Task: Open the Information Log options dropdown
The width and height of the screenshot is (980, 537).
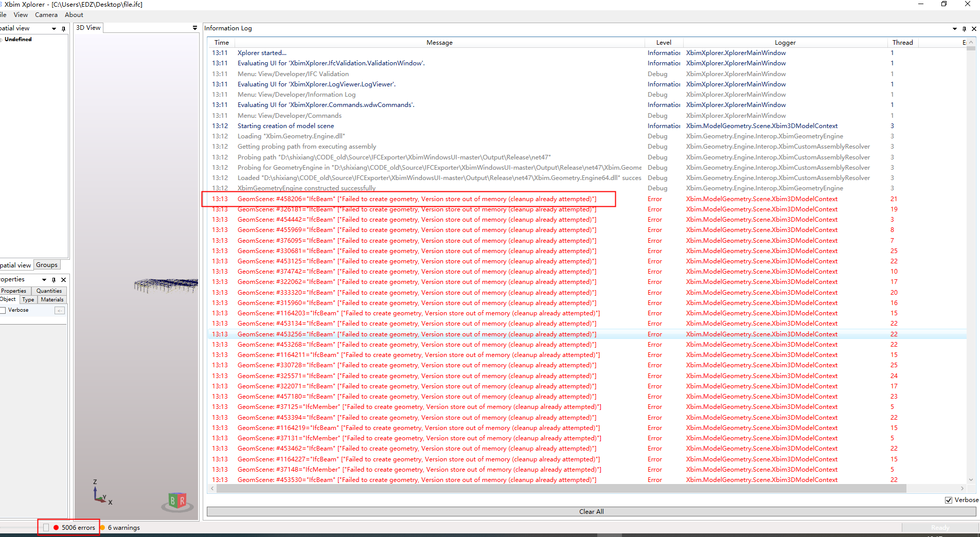Action: 954,29
